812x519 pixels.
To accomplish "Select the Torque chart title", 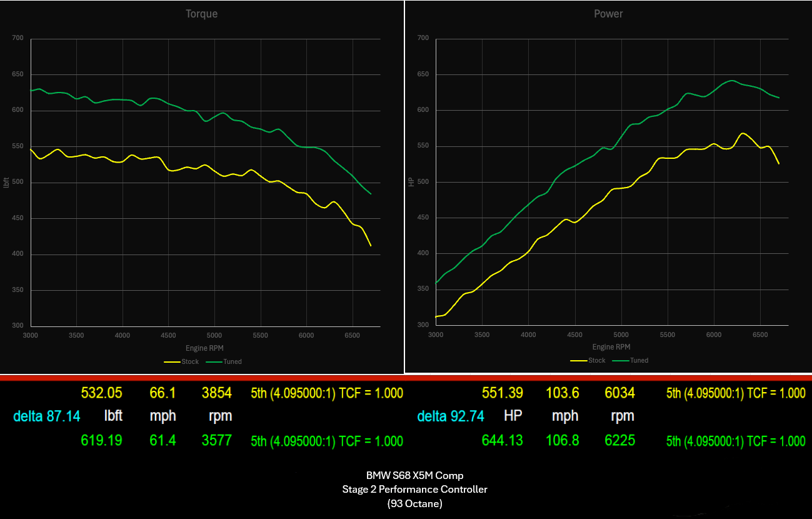I will pyautogui.click(x=201, y=13).
